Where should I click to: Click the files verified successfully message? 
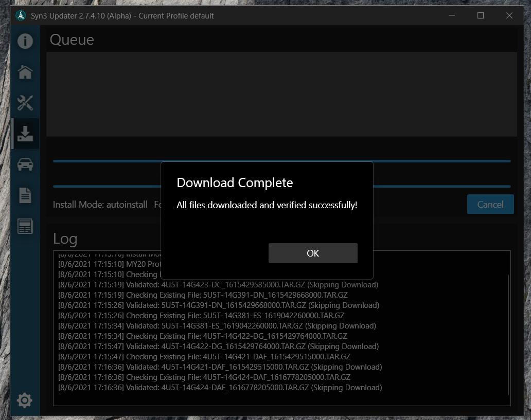pos(267,205)
